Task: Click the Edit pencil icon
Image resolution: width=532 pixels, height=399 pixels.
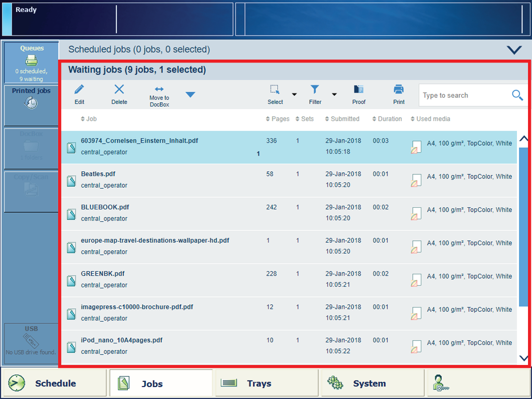Action: pos(79,90)
